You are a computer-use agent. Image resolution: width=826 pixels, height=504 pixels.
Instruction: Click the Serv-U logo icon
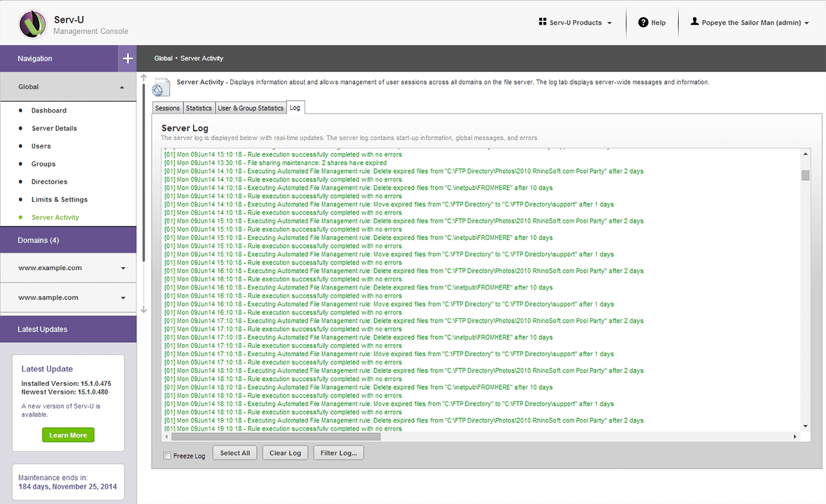point(32,24)
